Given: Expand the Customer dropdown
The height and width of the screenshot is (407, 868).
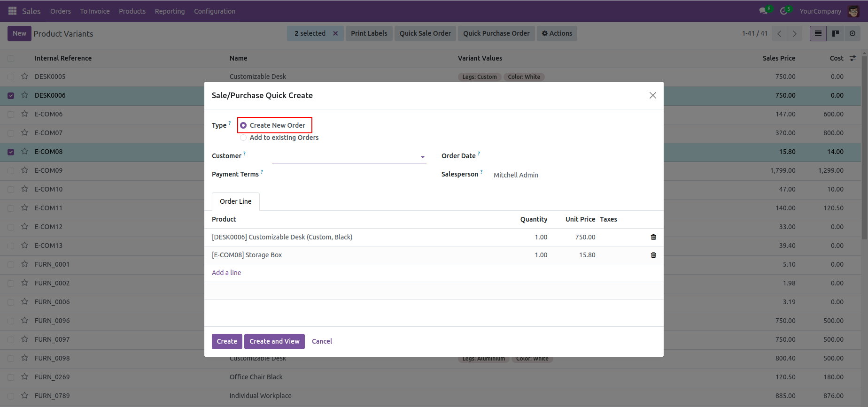Looking at the screenshot, I should 422,157.
